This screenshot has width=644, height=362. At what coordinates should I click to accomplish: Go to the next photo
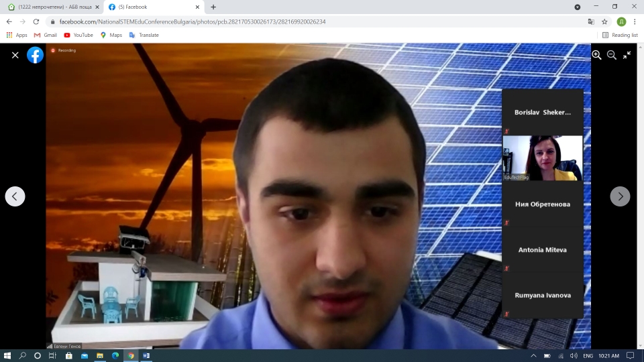pyautogui.click(x=620, y=196)
